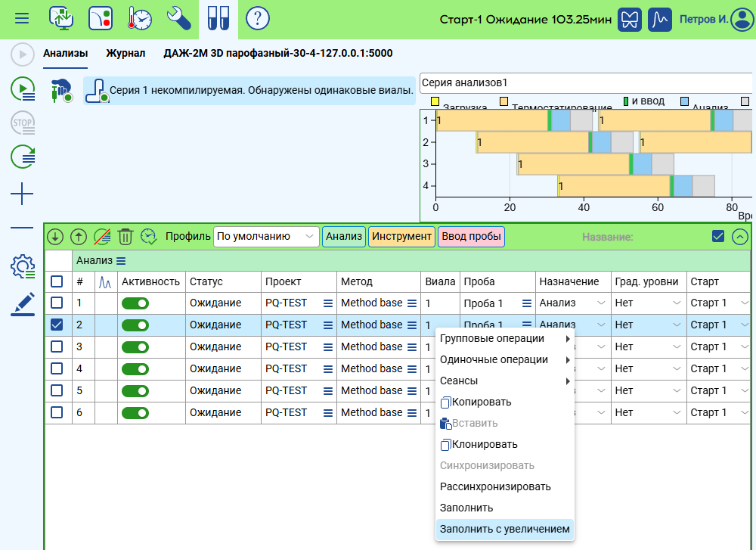
Task: Toggle the select-all header checkbox
Action: pyautogui.click(x=57, y=281)
